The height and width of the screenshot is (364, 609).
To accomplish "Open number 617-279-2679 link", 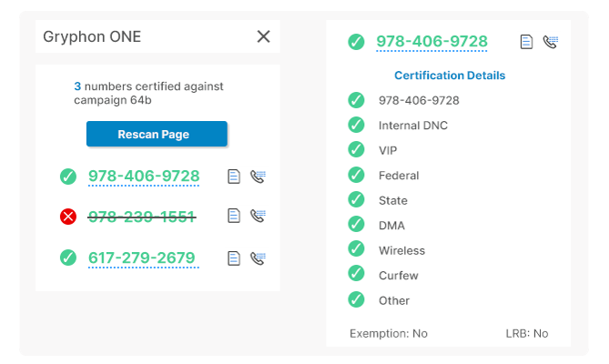I will point(142,258).
